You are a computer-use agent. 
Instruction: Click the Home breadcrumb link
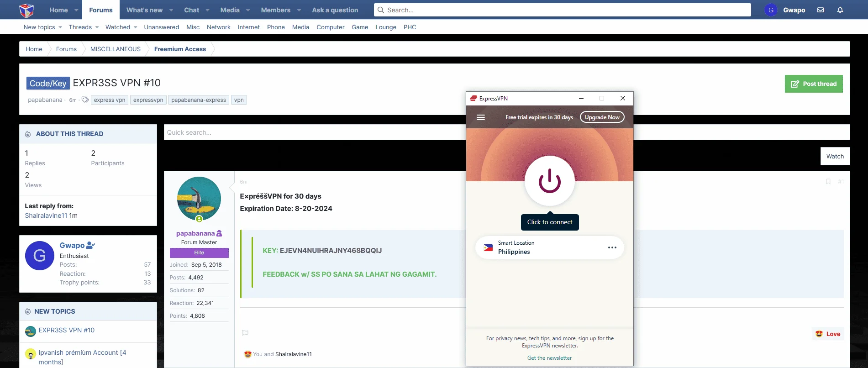point(34,49)
